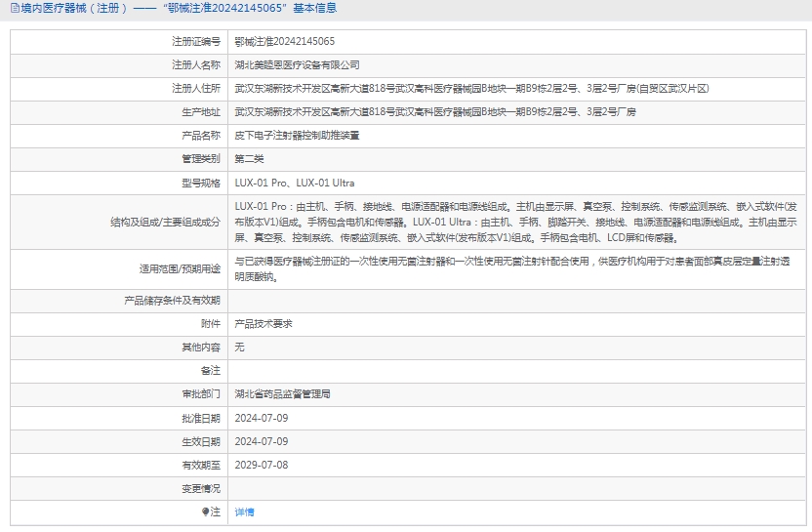Image resolution: width=812 pixels, height=532 pixels.
Task: Click the document icon before the page title
Action: pyautogui.click(x=9, y=9)
